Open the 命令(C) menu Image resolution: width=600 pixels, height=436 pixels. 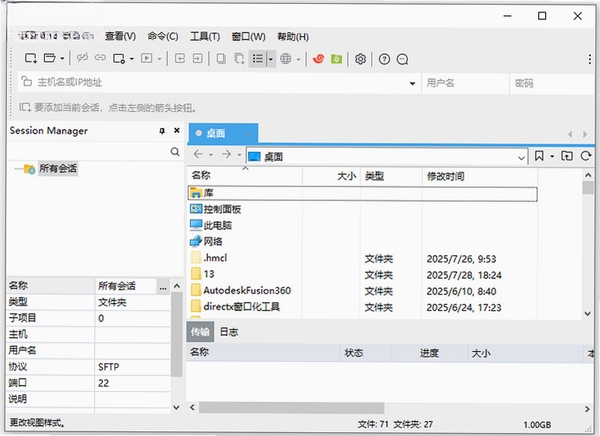point(163,36)
